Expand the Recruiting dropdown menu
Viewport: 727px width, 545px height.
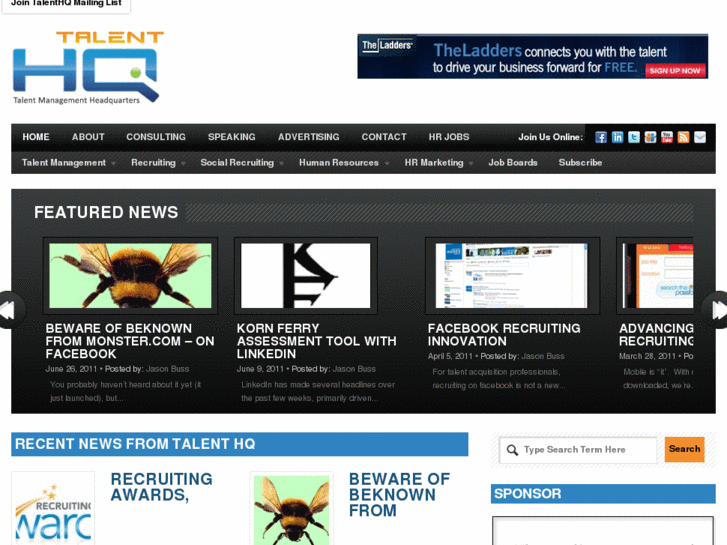point(158,163)
